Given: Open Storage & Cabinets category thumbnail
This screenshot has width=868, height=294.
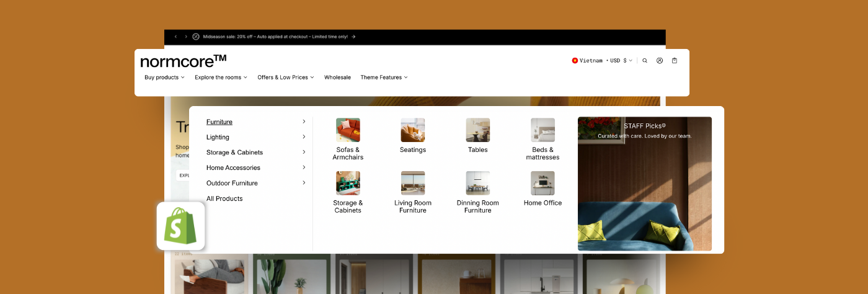Looking at the screenshot, I should coord(348,183).
